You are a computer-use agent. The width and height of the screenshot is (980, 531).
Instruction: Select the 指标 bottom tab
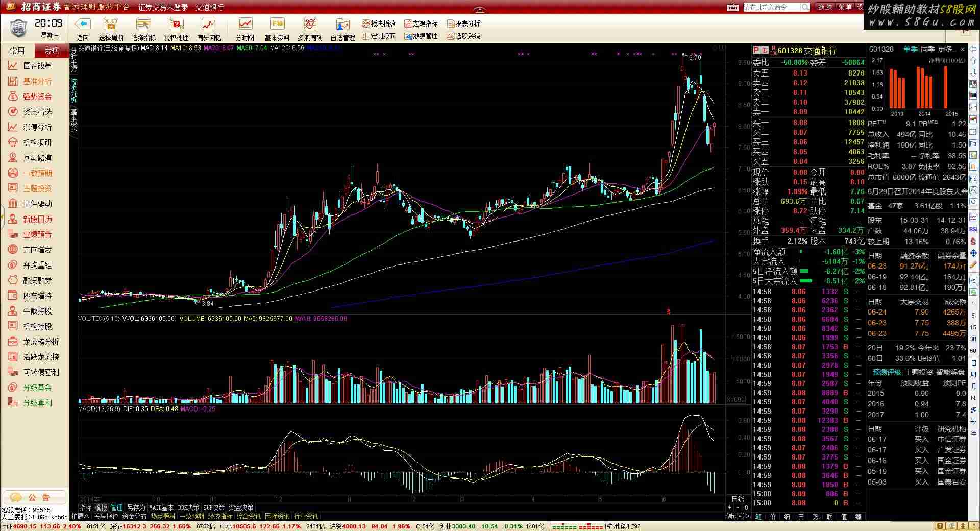(85, 508)
